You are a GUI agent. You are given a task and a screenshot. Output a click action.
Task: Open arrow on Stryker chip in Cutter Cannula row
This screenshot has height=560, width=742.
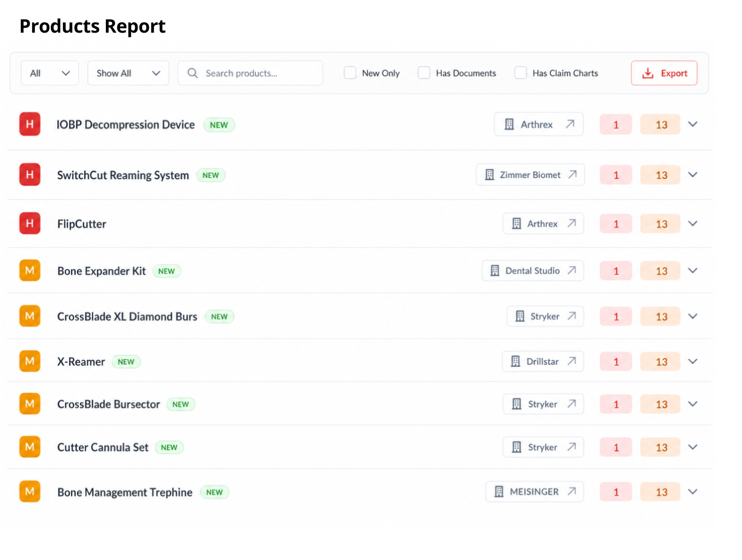pos(572,446)
